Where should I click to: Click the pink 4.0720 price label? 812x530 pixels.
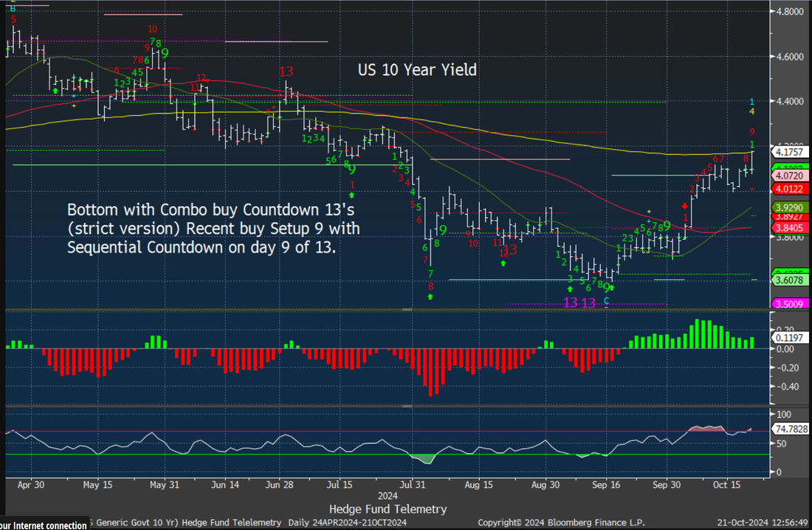(789, 176)
